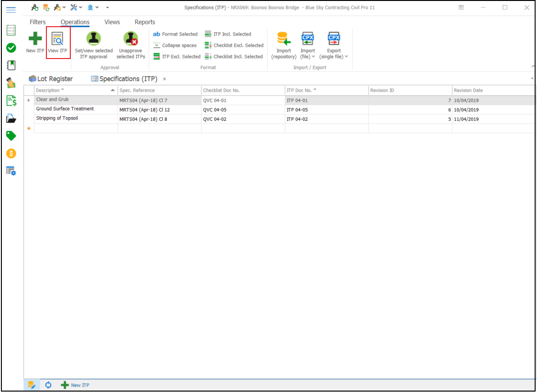Switch to the Lot Register tab
The image size is (537, 392).
pyautogui.click(x=51, y=79)
